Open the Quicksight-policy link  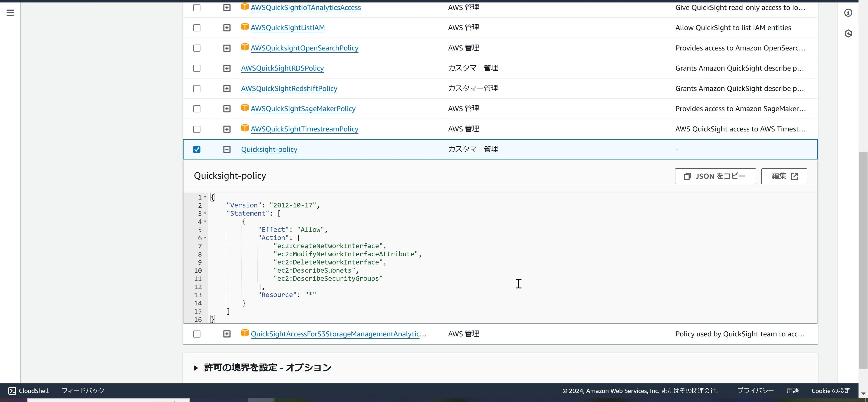(269, 149)
